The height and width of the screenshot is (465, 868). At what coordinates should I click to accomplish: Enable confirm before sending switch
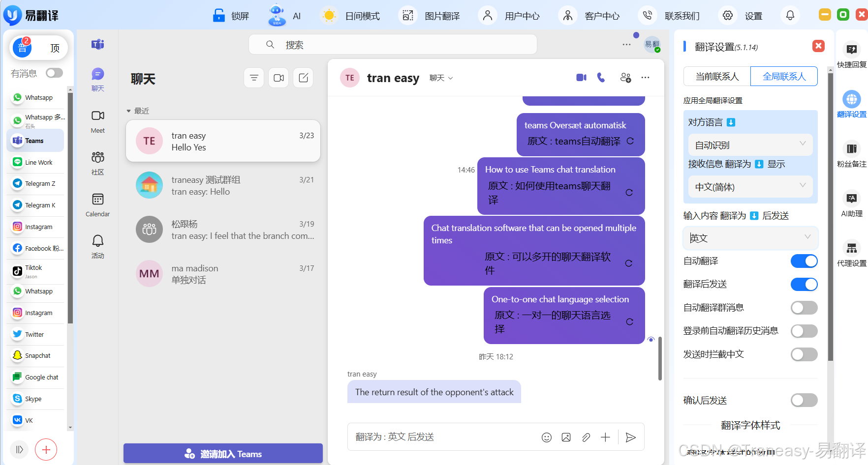click(x=804, y=400)
